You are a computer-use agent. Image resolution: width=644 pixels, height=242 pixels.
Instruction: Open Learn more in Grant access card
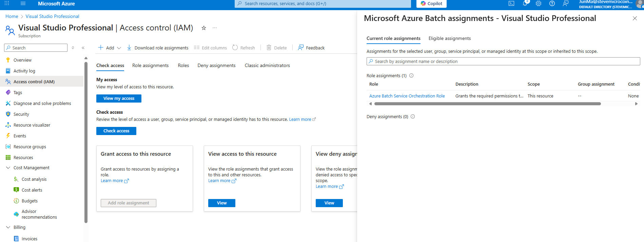click(115, 181)
